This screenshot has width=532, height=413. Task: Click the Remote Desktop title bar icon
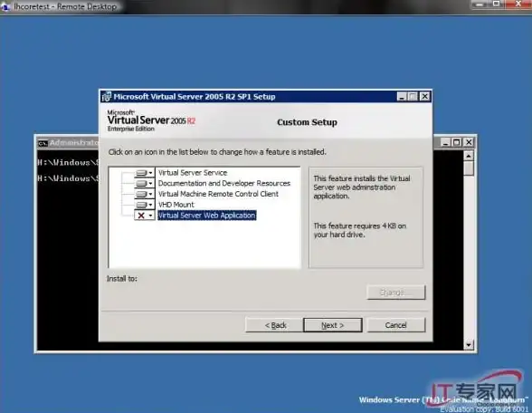[5, 6]
